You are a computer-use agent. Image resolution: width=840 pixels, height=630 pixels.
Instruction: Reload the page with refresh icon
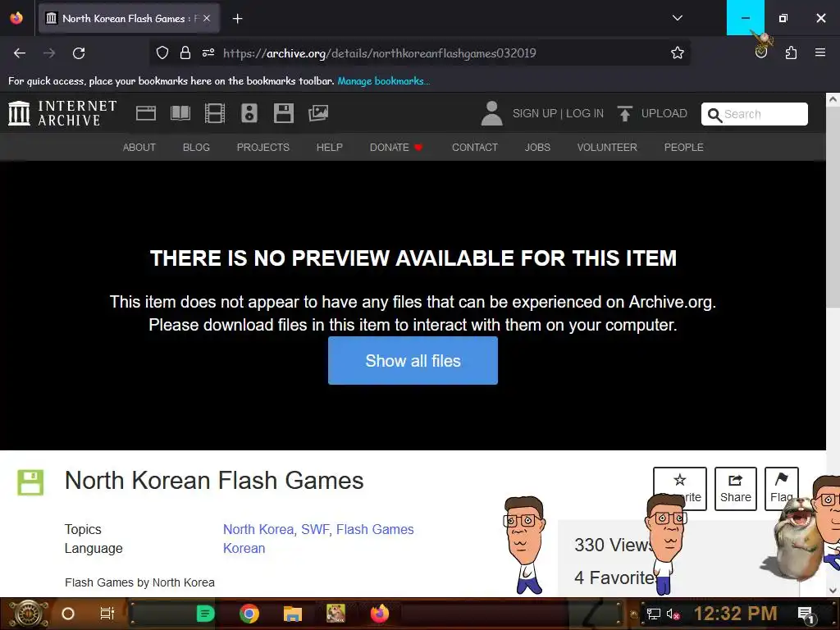[79, 53]
